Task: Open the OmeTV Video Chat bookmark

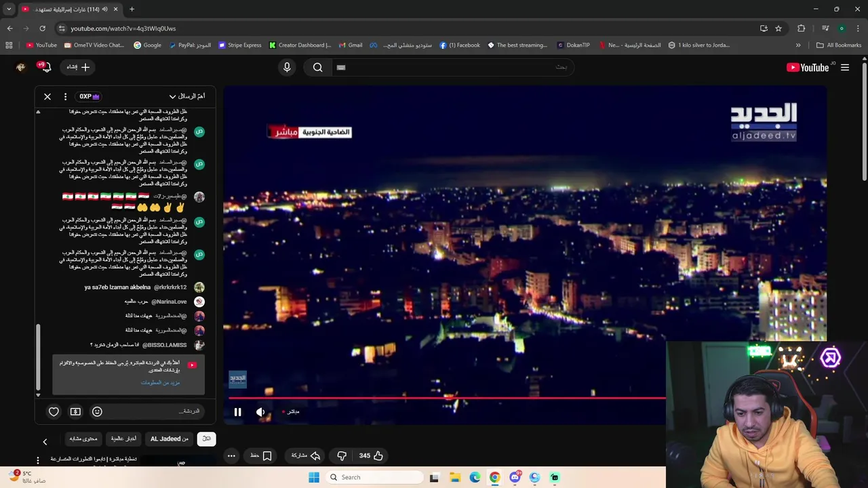Action: [x=94, y=45]
